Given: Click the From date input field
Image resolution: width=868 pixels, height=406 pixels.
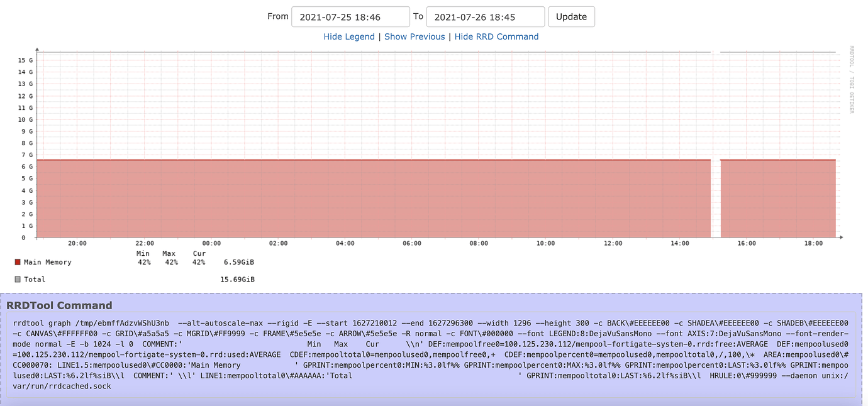Looking at the screenshot, I should 350,17.
